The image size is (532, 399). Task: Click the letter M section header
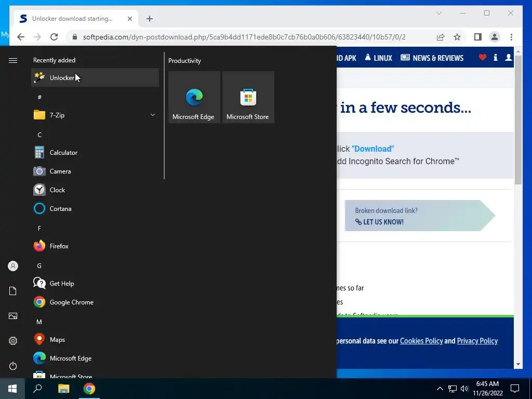pos(39,322)
